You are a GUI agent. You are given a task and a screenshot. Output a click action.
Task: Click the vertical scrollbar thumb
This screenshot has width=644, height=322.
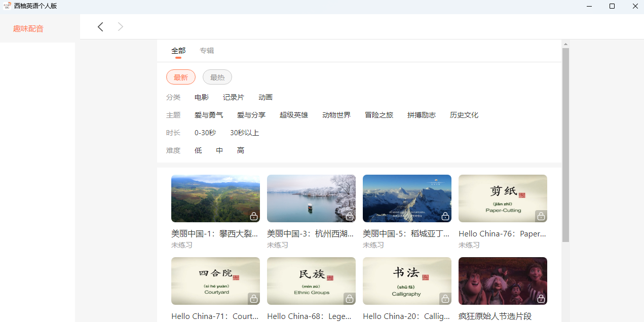(566, 145)
